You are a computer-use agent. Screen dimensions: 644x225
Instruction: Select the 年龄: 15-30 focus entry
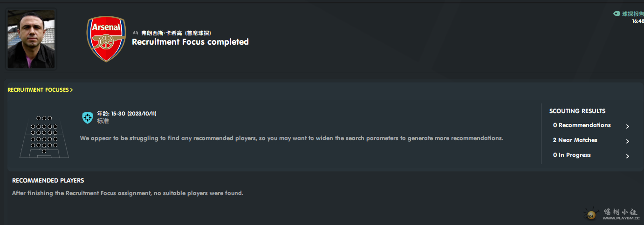pos(127,114)
